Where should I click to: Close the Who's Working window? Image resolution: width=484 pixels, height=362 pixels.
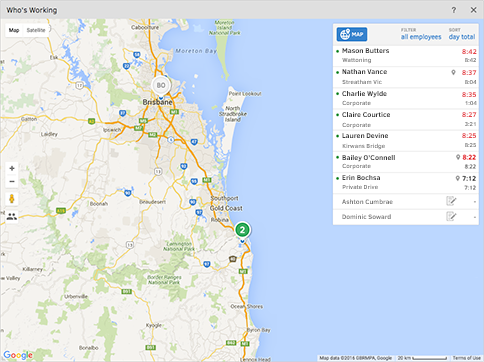tap(473, 10)
